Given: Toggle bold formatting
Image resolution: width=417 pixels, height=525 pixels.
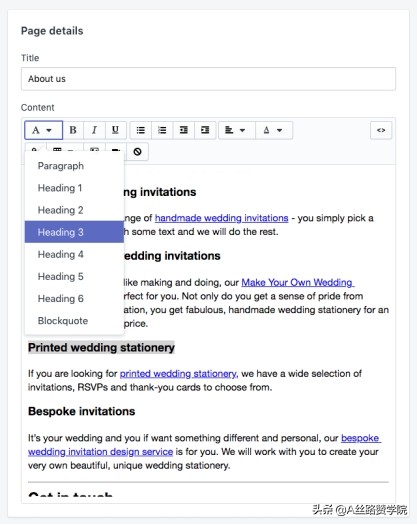Looking at the screenshot, I should pos(73,130).
